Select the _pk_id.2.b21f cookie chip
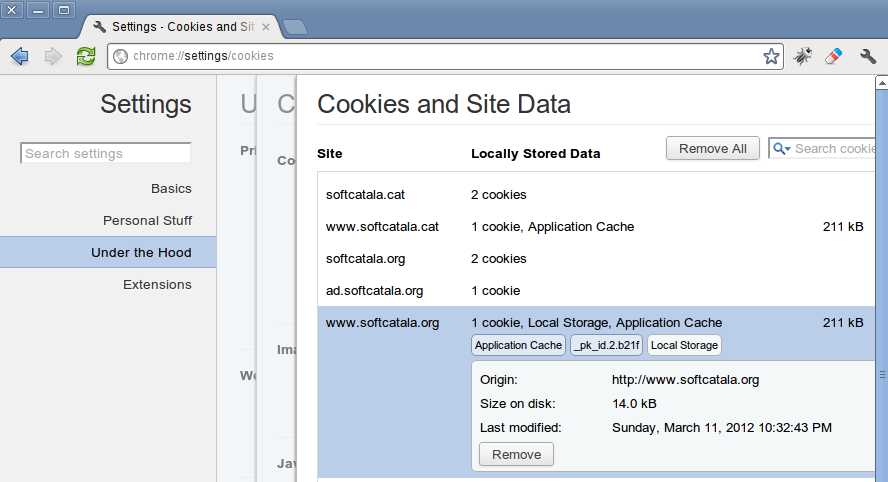The width and height of the screenshot is (888, 482). click(x=607, y=345)
